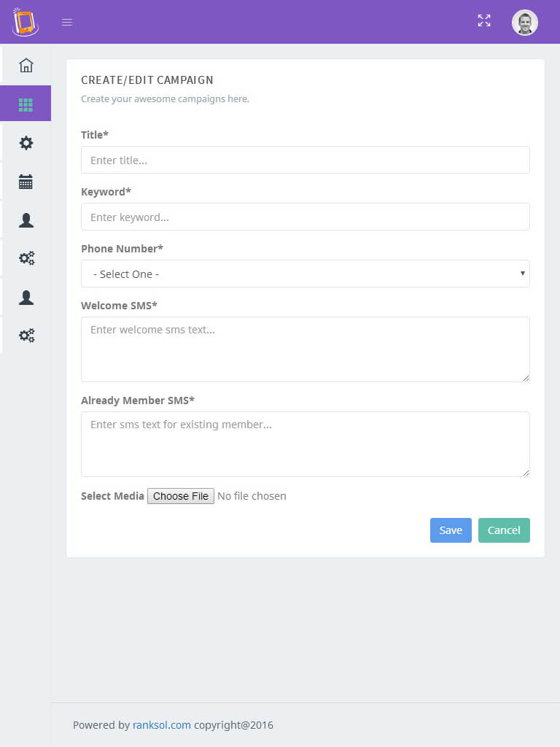Go to Home via house icon
Image resolution: width=560 pixels, height=747 pixels.
[26, 65]
